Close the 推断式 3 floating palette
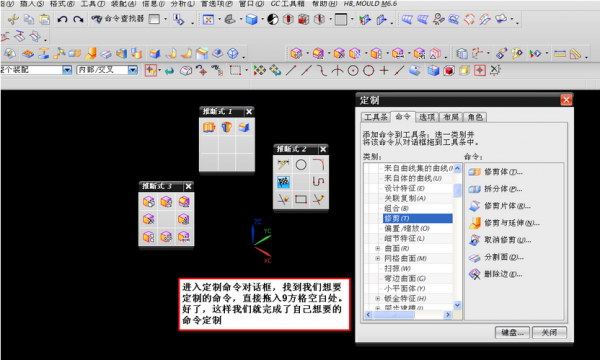This screenshot has width=600, height=360. [x=189, y=186]
